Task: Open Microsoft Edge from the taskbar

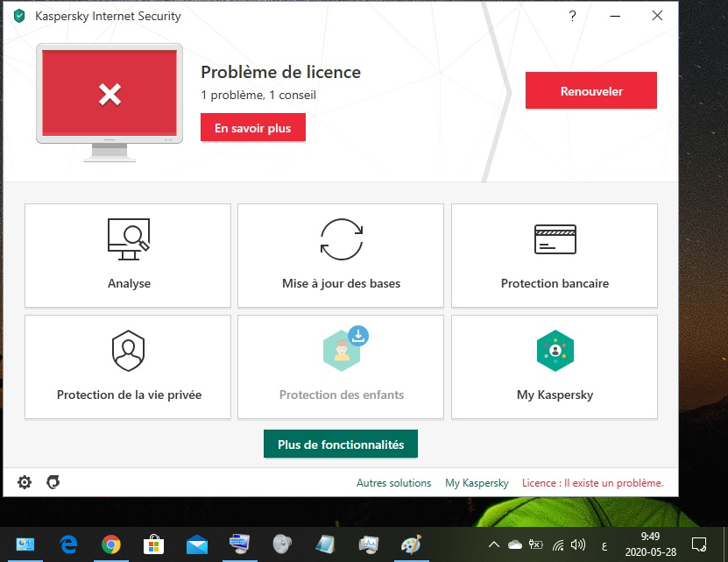Action: click(68, 544)
